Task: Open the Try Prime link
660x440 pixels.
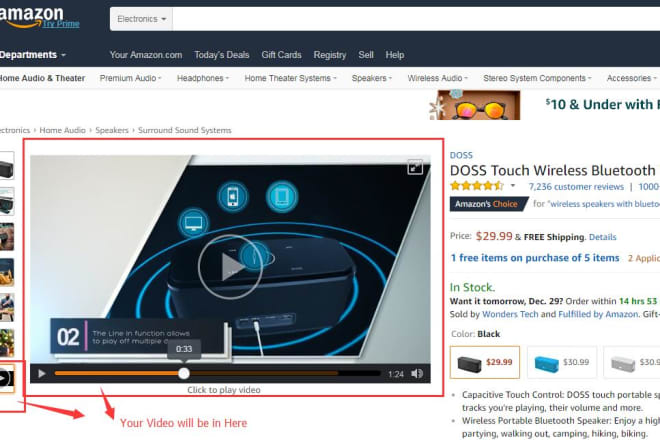Action: pyautogui.click(x=61, y=24)
